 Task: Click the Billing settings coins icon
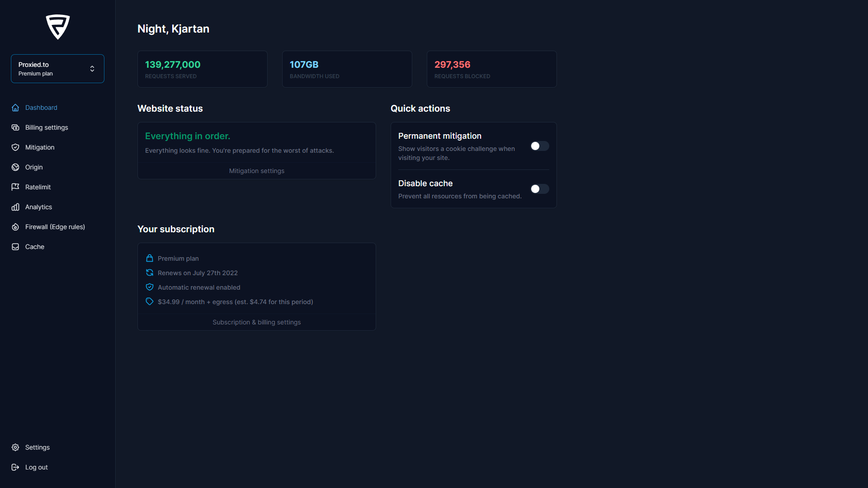click(15, 127)
